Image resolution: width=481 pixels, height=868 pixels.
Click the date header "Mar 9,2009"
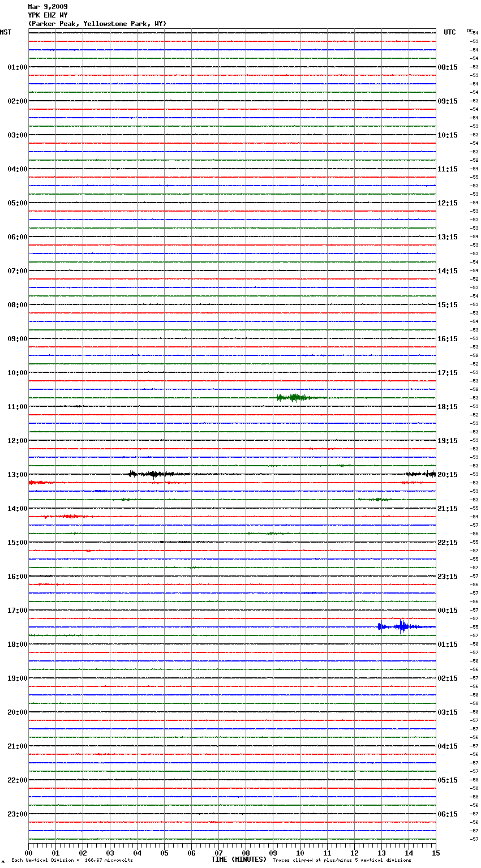tap(48, 7)
